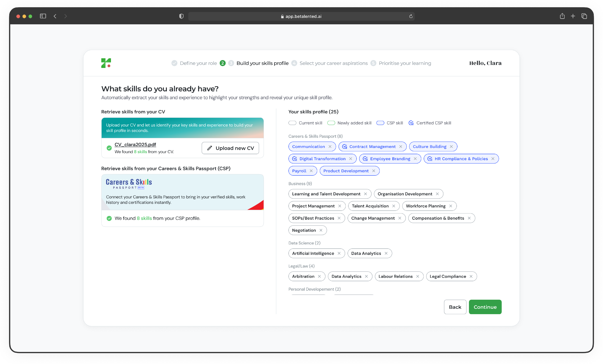Open Select your career aspirations step
This screenshot has height=364, width=603.
point(333,63)
